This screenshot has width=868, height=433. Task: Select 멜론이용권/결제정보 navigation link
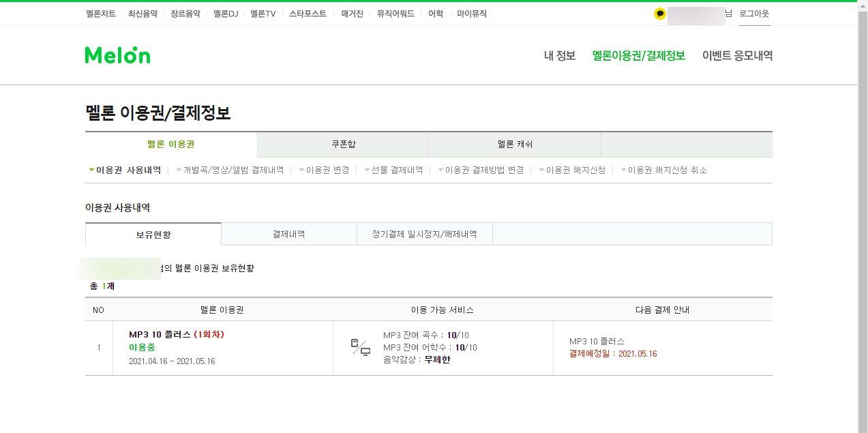(639, 56)
